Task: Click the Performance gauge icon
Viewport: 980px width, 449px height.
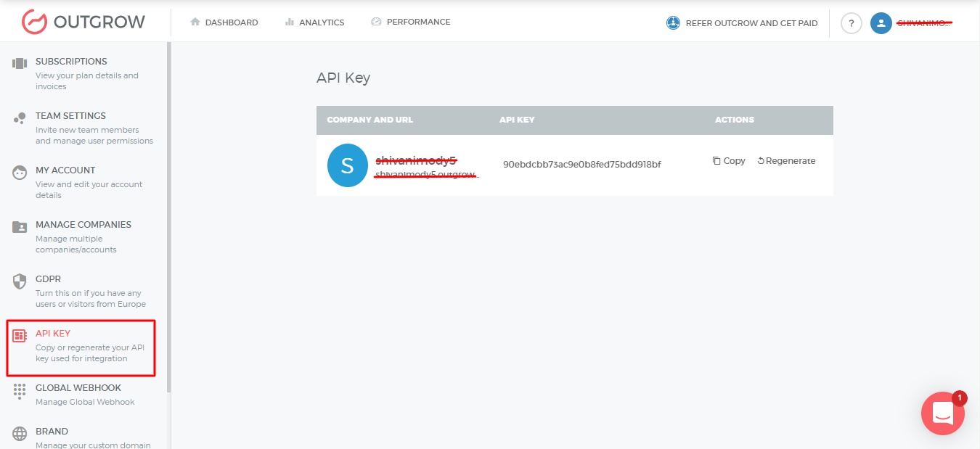Action: tap(376, 22)
